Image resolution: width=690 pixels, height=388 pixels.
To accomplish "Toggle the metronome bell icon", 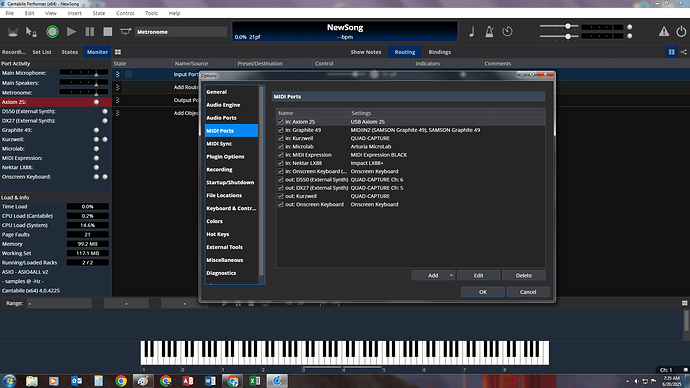I will [x=489, y=32].
